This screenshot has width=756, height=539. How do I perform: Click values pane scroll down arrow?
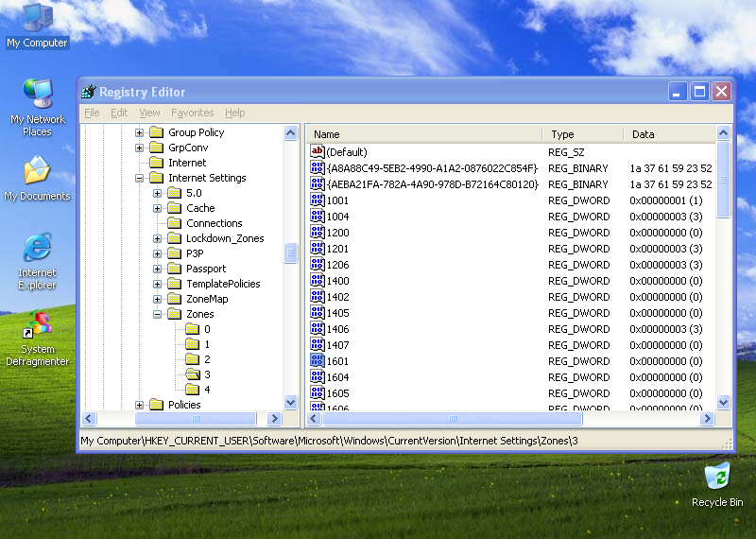pyautogui.click(x=723, y=403)
